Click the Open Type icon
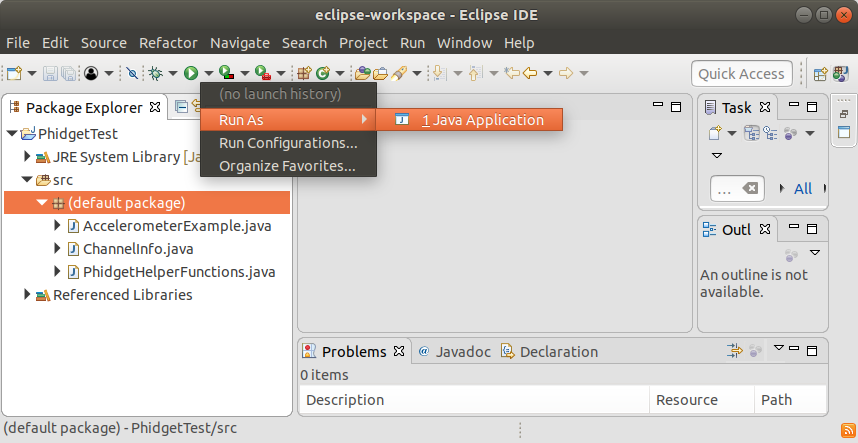The width and height of the screenshot is (858, 443). click(363, 73)
